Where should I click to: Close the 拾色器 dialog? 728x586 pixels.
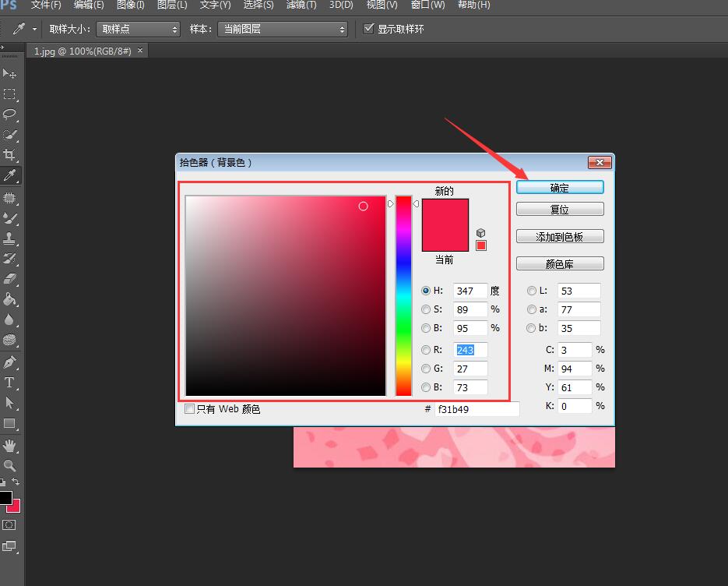pyautogui.click(x=600, y=162)
